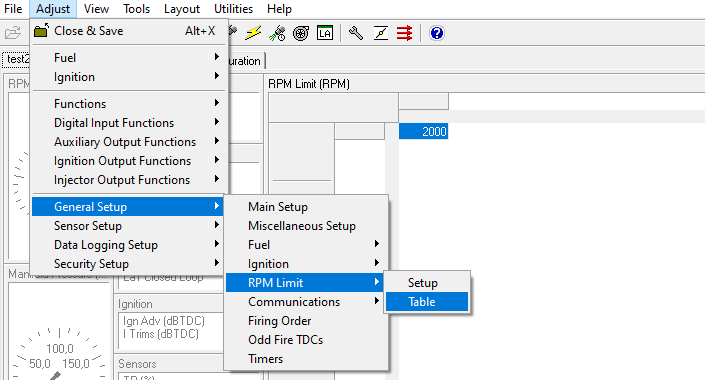Screen dimensions: 705x380
Task: Click the highlighted 2000 RPM cell
Action: coord(423,131)
